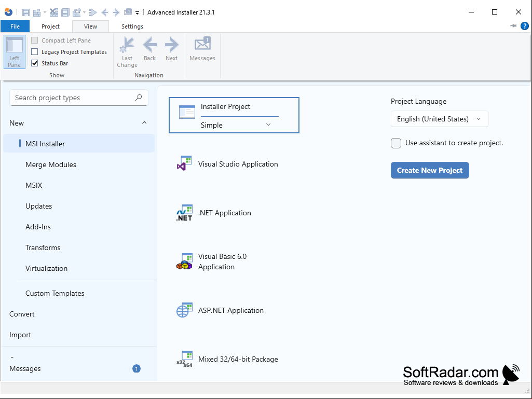Click the ASP.NET Application globe icon
532x399 pixels.
[184, 310]
